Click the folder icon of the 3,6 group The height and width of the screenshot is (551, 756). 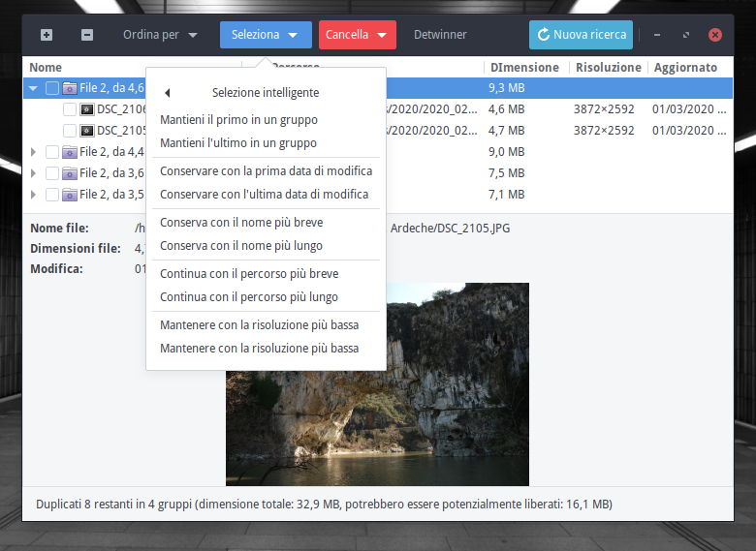pos(69,173)
